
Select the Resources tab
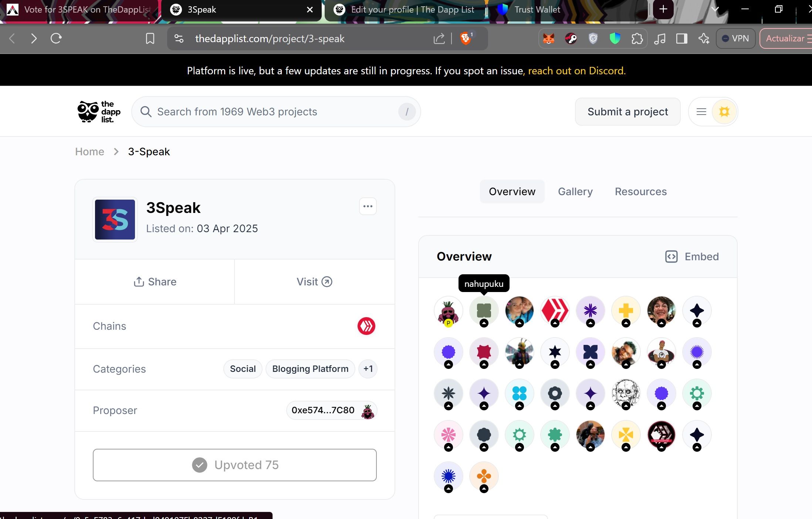[x=640, y=191]
